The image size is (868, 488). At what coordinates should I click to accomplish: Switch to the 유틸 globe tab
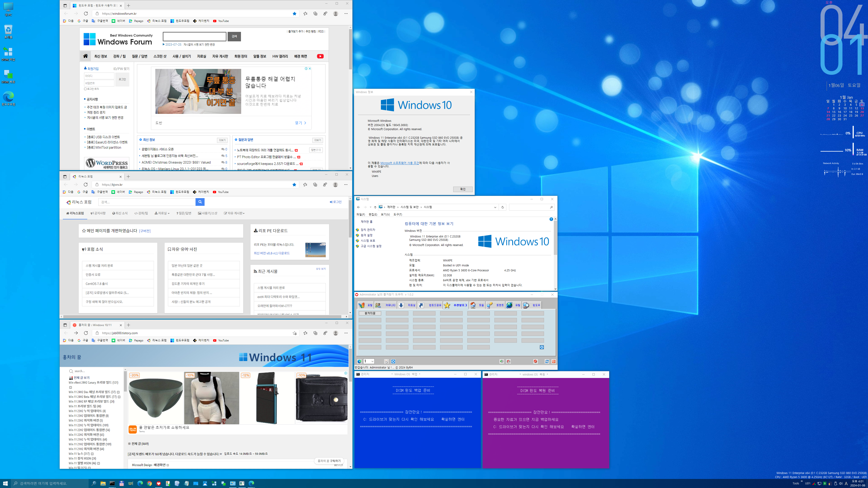(514, 305)
